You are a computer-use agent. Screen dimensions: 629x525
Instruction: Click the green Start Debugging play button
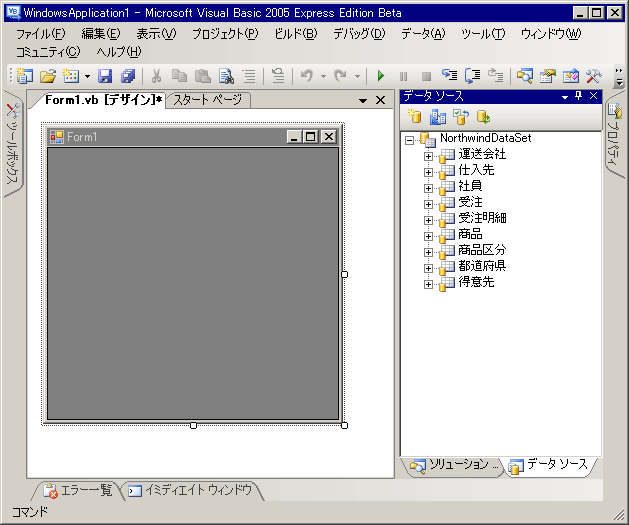point(381,75)
